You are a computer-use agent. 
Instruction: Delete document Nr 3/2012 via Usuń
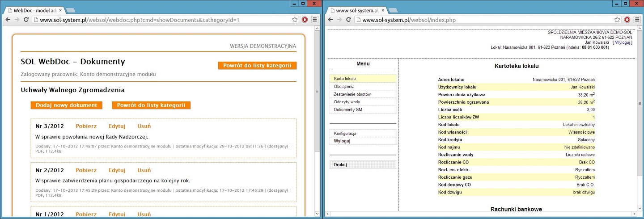[144, 126]
